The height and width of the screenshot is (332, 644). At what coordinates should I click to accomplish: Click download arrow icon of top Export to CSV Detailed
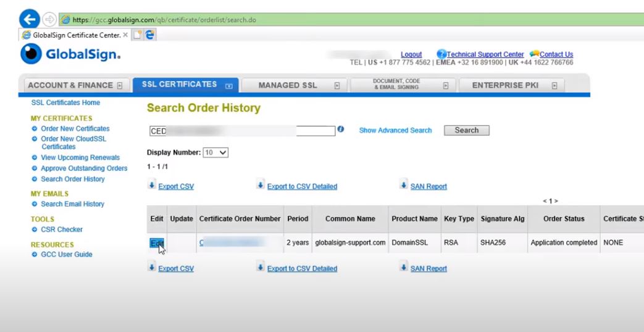pos(261,185)
